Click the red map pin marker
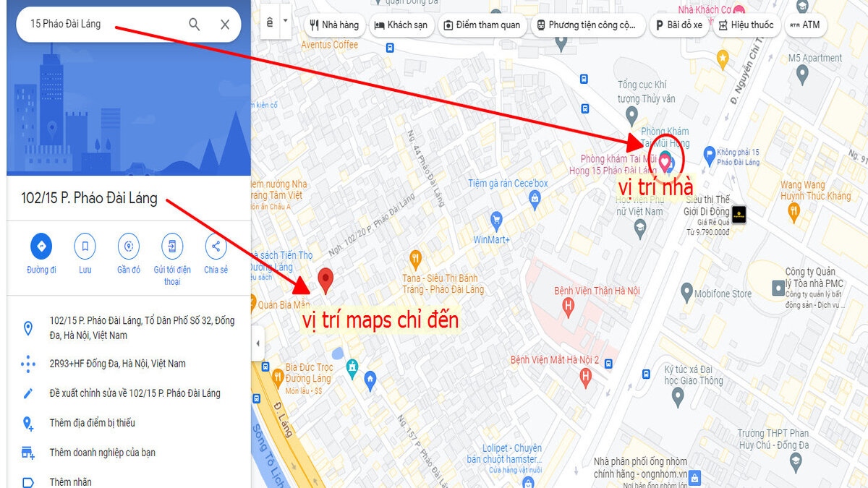Screen dimensions: 868x488 click(326, 281)
